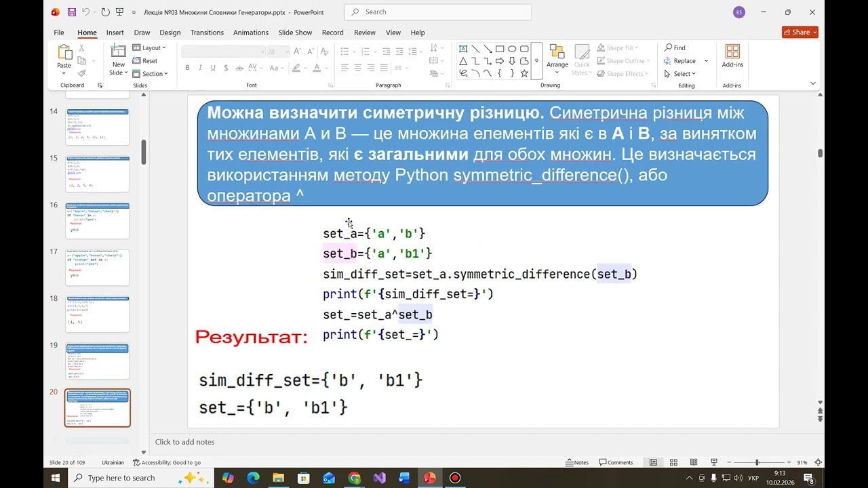Open the Section dropdown

coord(150,73)
